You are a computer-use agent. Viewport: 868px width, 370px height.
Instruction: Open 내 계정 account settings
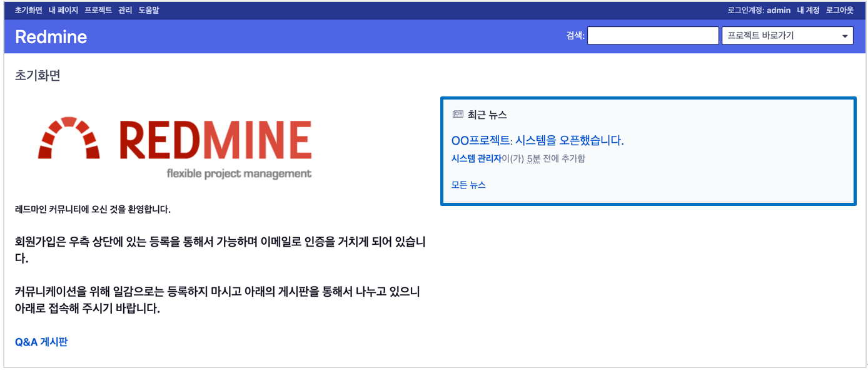808,10
